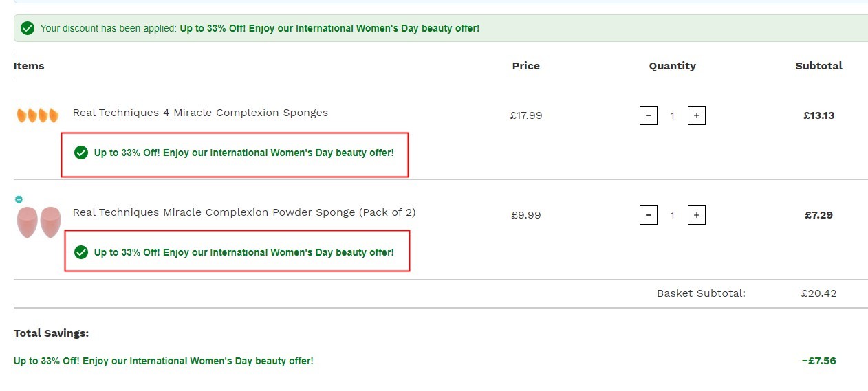Increase quantity of Miracle Complexion Powder Sponge
Image resolution: width=868 pixels, height=391 pixels.
coord(697,215)
